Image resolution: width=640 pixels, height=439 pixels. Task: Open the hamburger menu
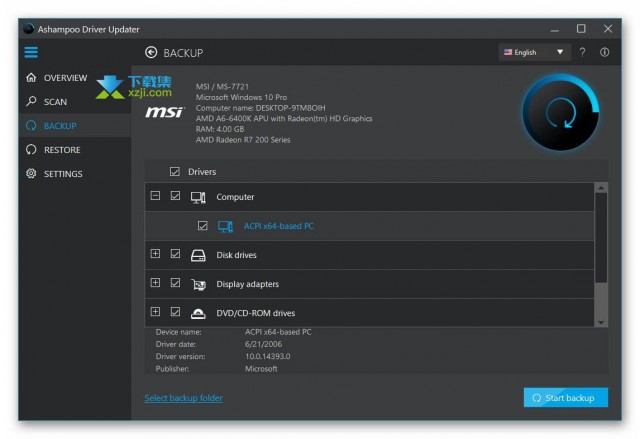coord(31,52)
